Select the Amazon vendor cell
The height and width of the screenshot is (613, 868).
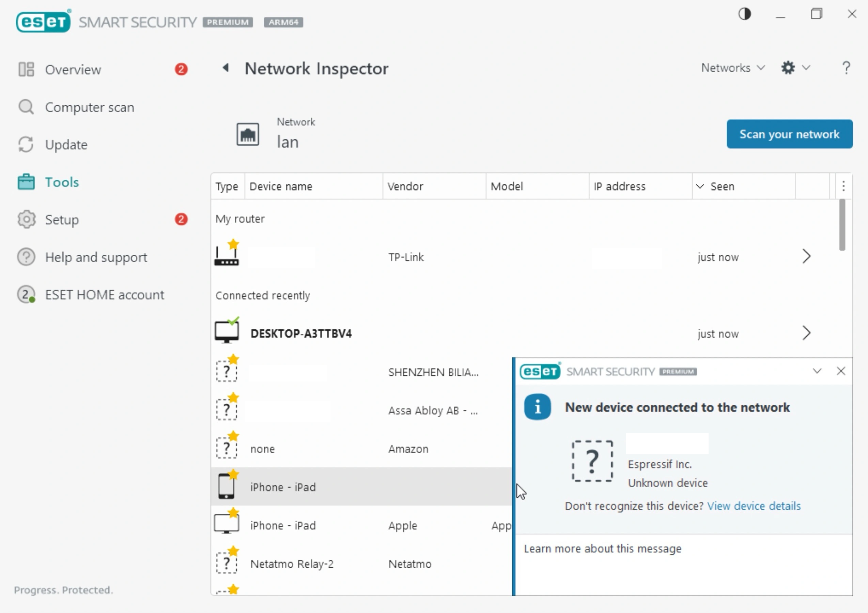click(408, 449)
